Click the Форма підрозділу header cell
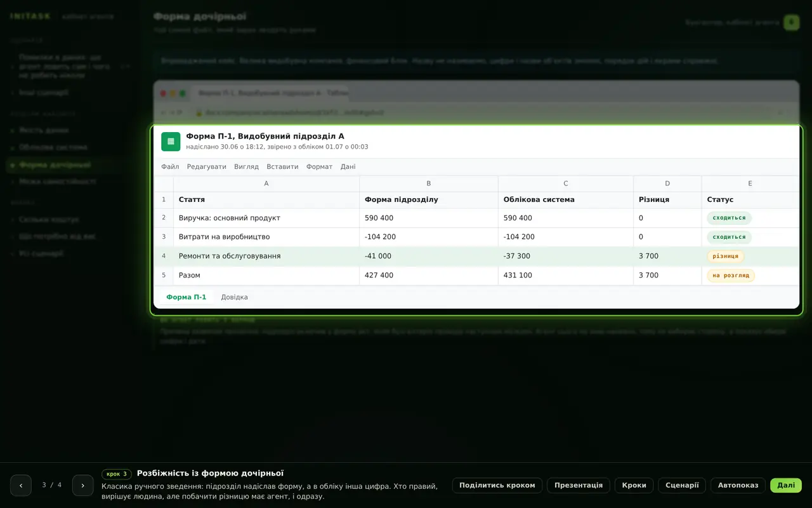 (x=429, y=199)
